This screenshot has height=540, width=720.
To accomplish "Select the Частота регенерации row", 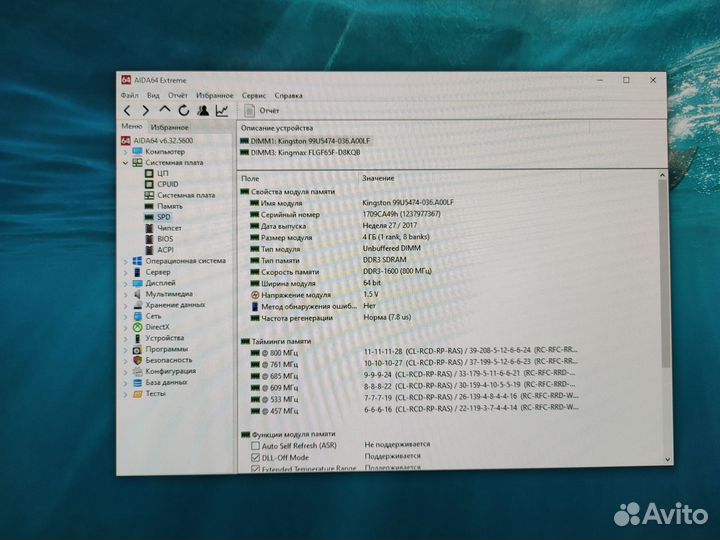I will click(x=331, y=318).
